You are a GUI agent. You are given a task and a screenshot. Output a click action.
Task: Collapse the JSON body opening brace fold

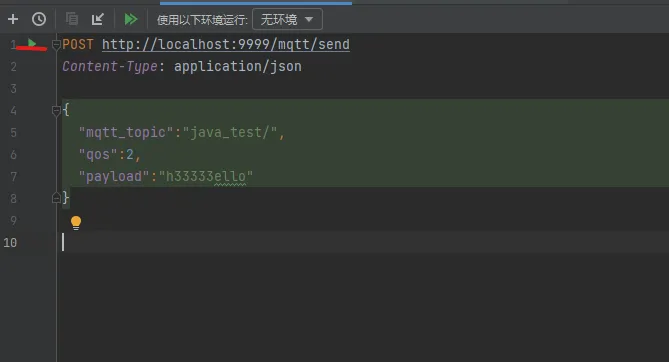(56, 111)
